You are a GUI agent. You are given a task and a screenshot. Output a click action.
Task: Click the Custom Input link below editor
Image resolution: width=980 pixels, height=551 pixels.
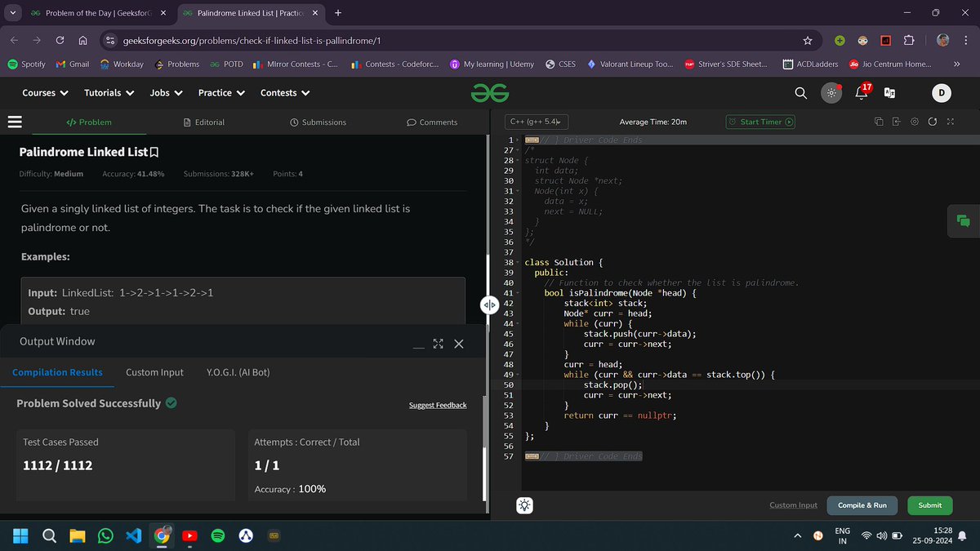pos(793,505)
